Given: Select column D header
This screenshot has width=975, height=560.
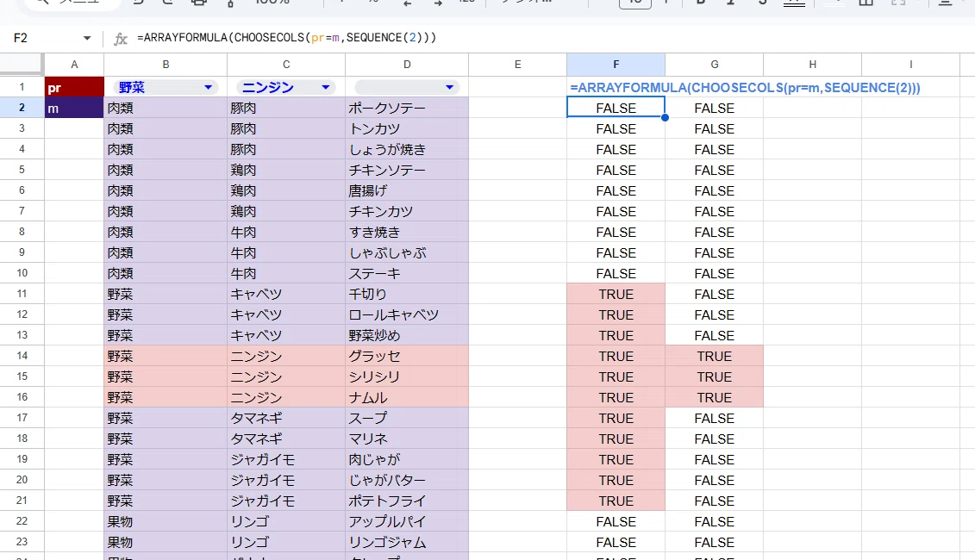Looking at the screenshot, I should [x=407, y=65].
